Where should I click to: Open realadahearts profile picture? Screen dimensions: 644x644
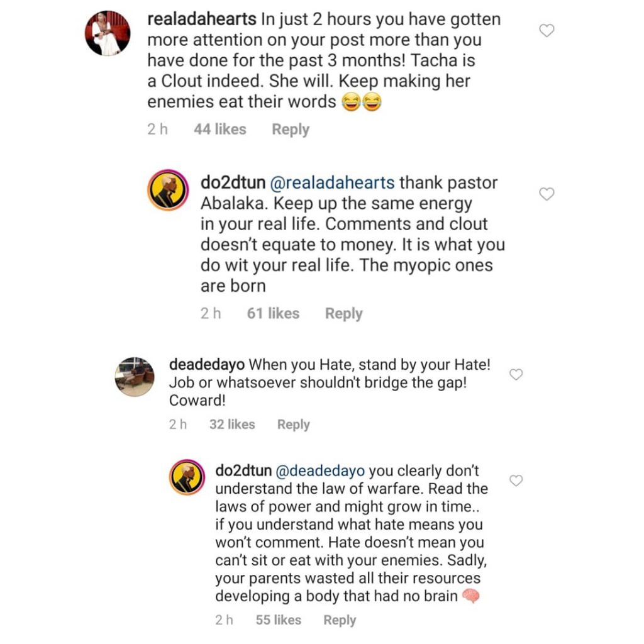click(108, 33)
